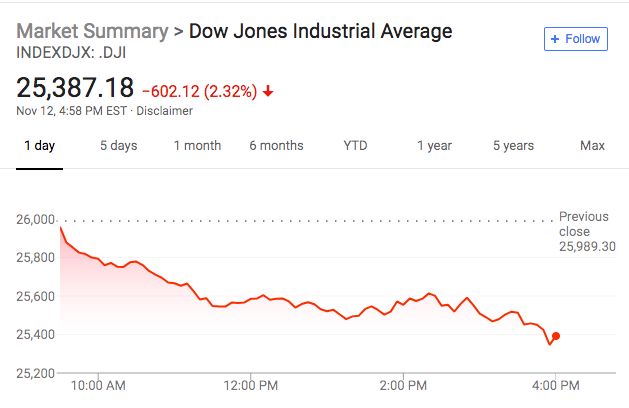This screenshot has width=629, height=408.
Task: Select the YTD tab
Action: pyautogui.click(x=355, y=146)
